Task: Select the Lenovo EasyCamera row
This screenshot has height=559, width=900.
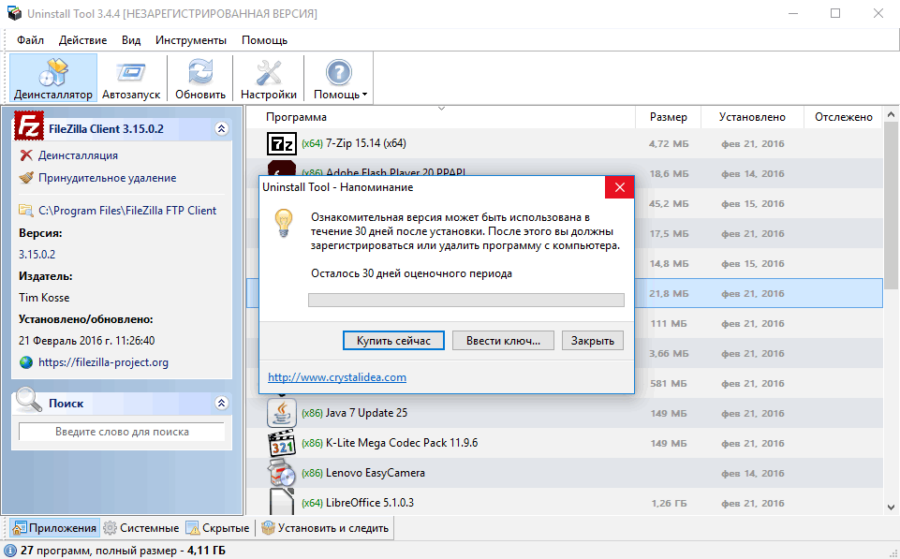Action: 565,473
